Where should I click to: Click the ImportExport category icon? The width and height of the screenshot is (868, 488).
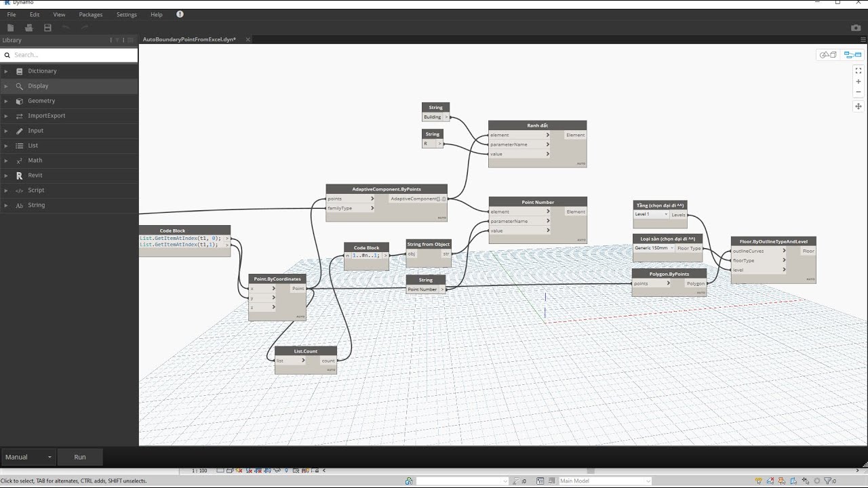pos(20,116)
